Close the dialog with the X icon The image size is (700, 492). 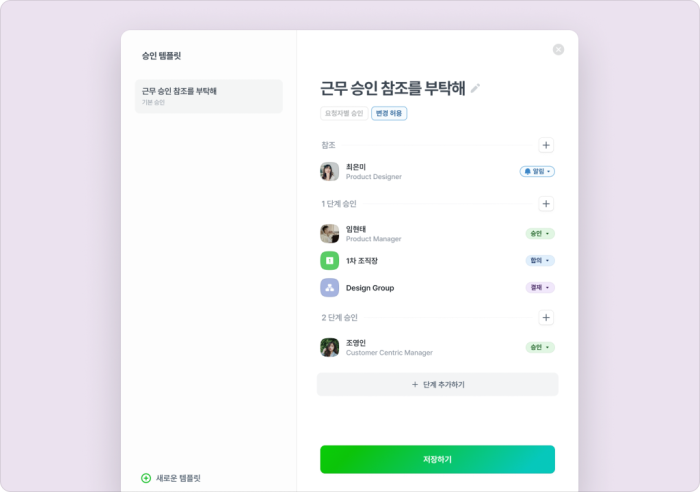click(x=558, y=50)
